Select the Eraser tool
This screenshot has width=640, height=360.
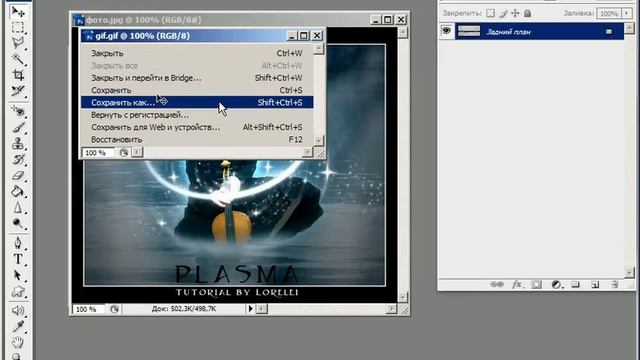tap(18, 176)
